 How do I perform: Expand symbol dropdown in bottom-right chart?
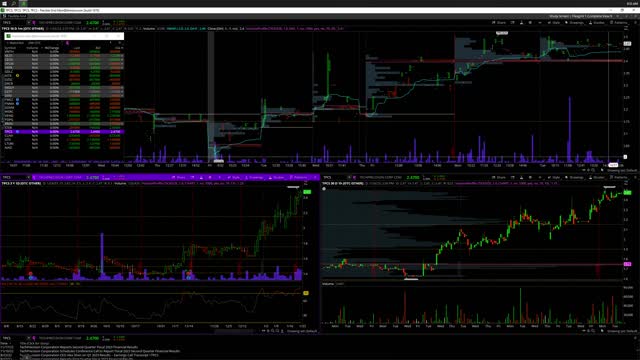[349, 178]
